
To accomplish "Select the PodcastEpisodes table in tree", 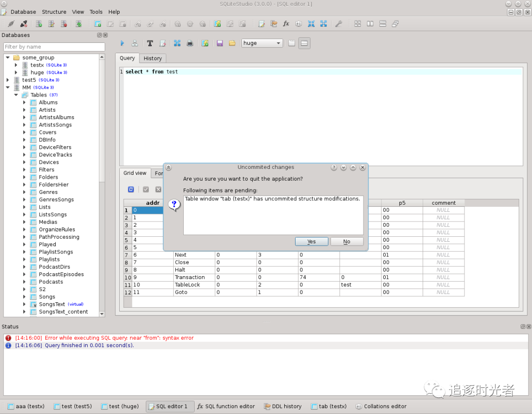I will (61, 274).
